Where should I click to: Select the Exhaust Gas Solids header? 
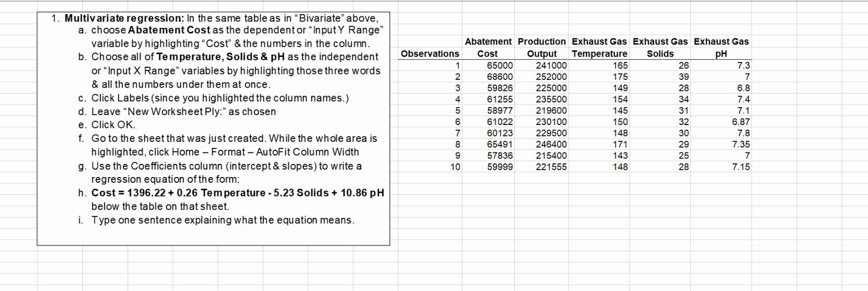[x=660, y=47]
